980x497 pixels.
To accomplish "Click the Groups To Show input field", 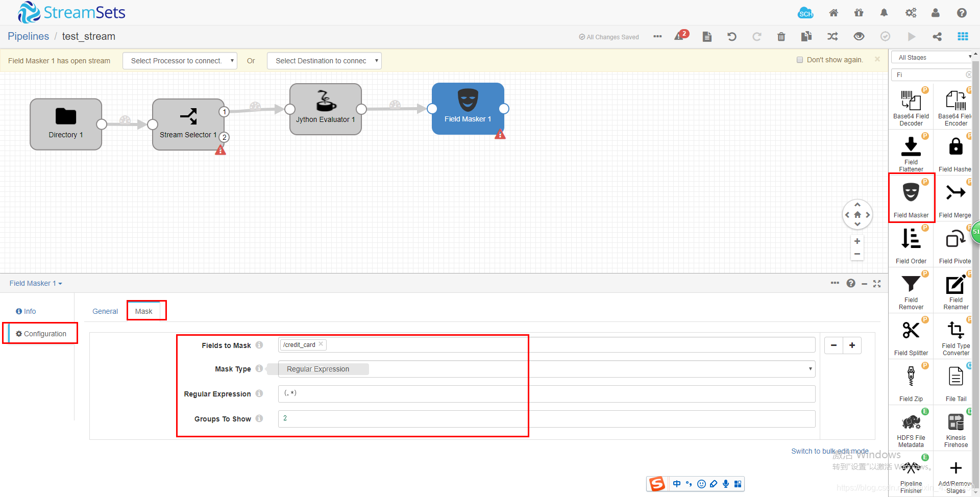I will 547,419.
